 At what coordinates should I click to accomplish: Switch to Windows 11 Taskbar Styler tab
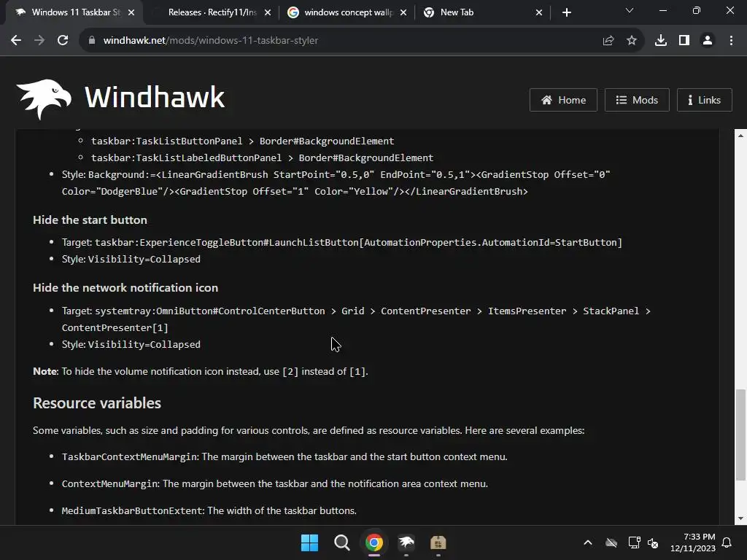[x=74, y=12]
